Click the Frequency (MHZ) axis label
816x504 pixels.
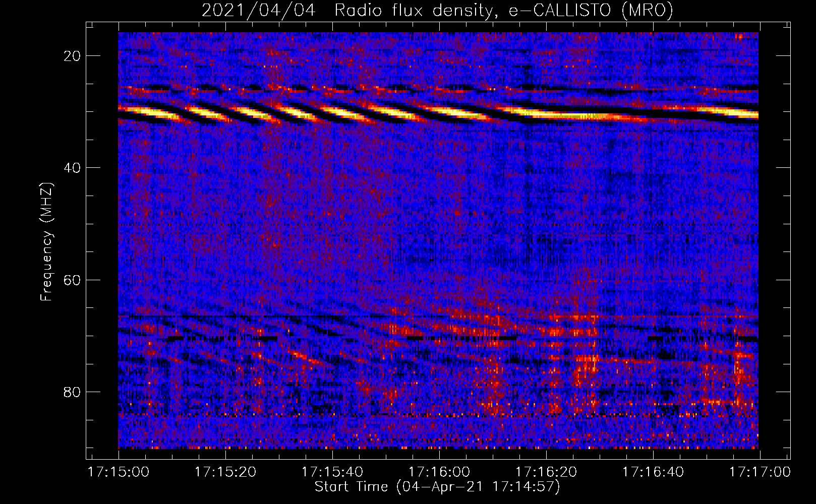(x=46, y=242)
